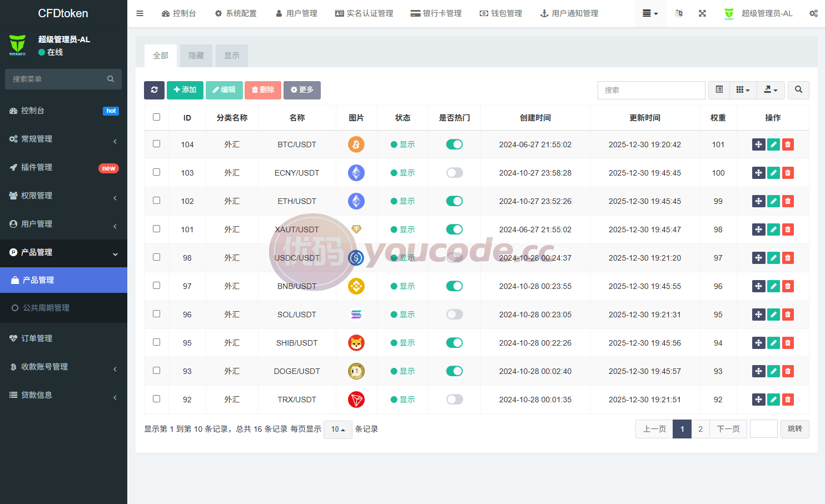Screen dimensions: 825x504
Task: Click the BTC/USDT coin image
Action: point(356,144)
